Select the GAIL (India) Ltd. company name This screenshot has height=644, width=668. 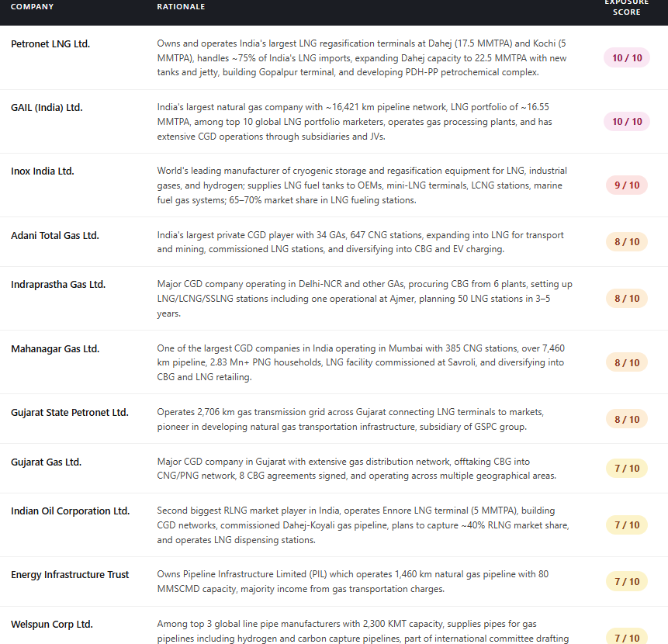[47, 107]
